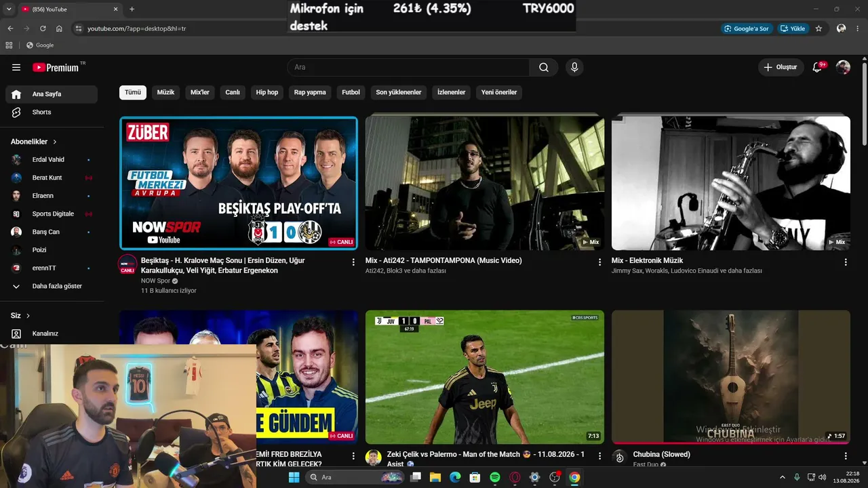
Task: Start voice search with microphone icon
Action: (574, 67)
